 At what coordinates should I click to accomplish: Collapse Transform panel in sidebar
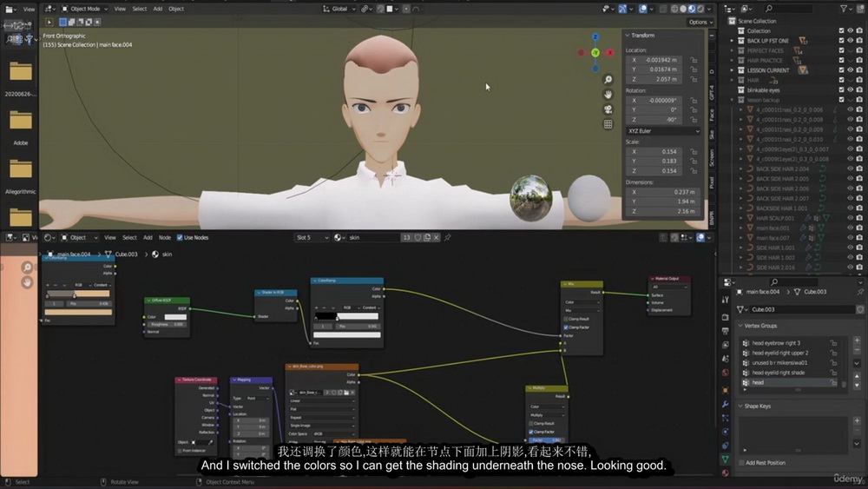[x=628, y=36]
